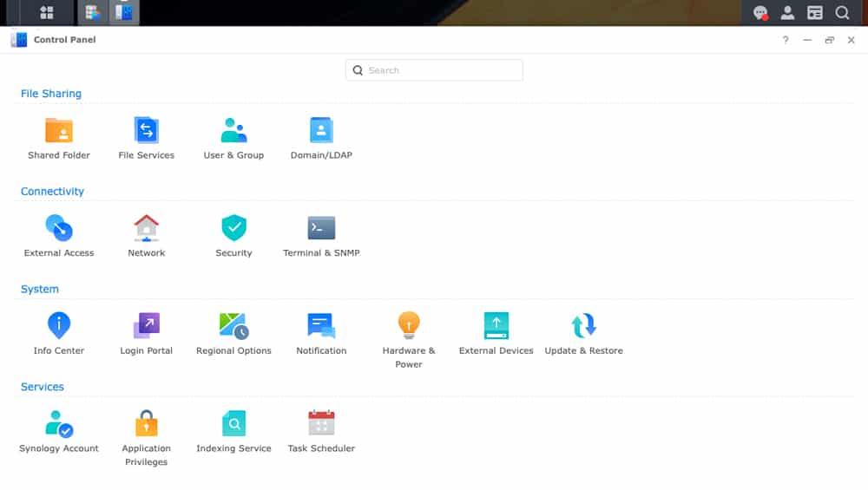Screen dimensions: 868x490
Task: Open the DSM global search icon
Action: click(x=842, y=12)
